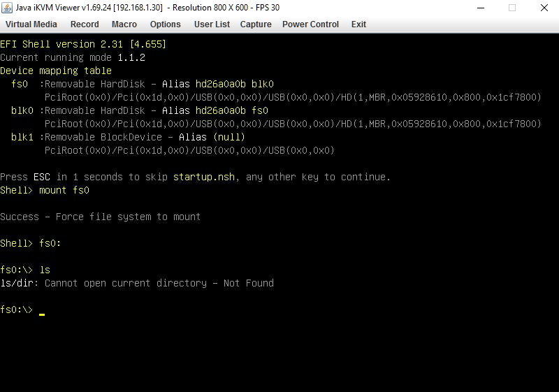The height and width of the screenshot is (392, 559).
Task: Click the '(null)' alias text
Action: tap(229, 137)
